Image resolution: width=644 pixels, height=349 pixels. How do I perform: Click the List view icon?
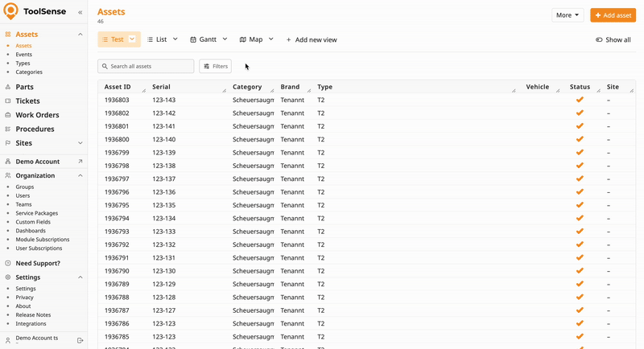tap(150, 39)
